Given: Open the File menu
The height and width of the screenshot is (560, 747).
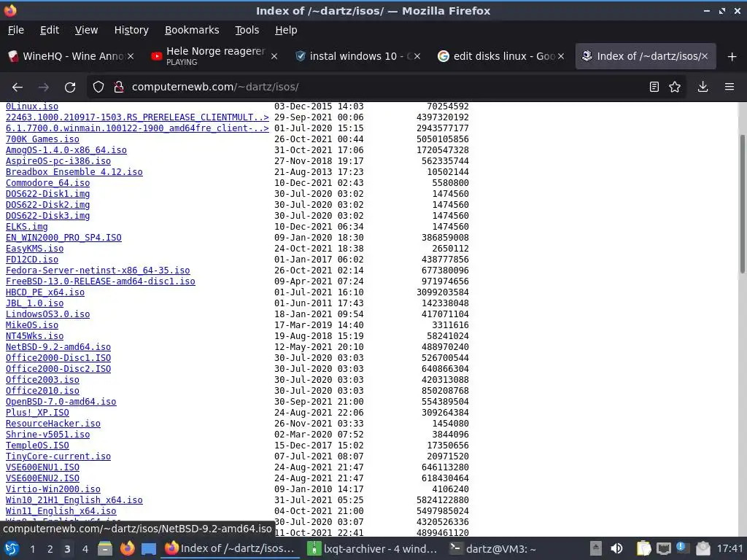Looking at the screenshot, I should (x=16, y=30).
